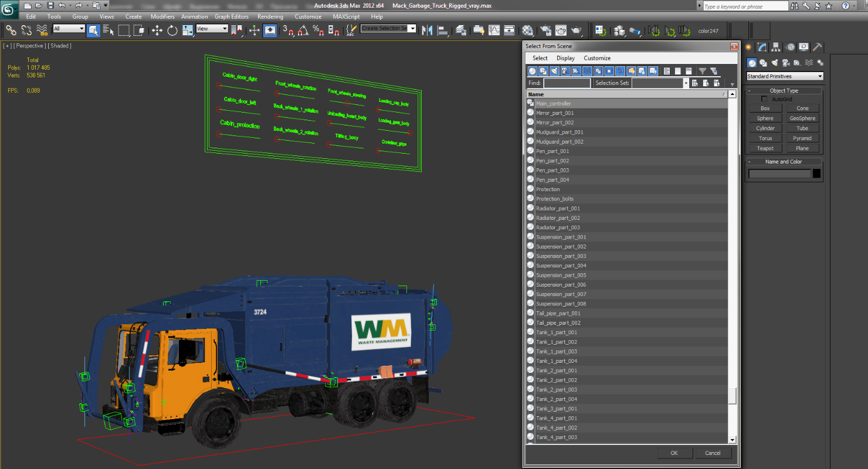
Task: Click Cancel in Select From Scene
Action: point(713,453)
